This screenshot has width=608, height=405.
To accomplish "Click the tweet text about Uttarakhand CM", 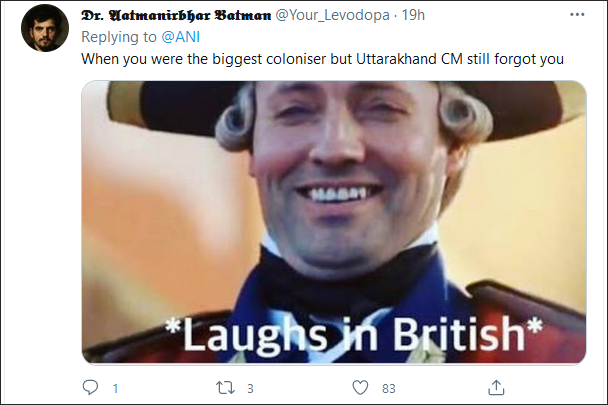I will 322,59.
